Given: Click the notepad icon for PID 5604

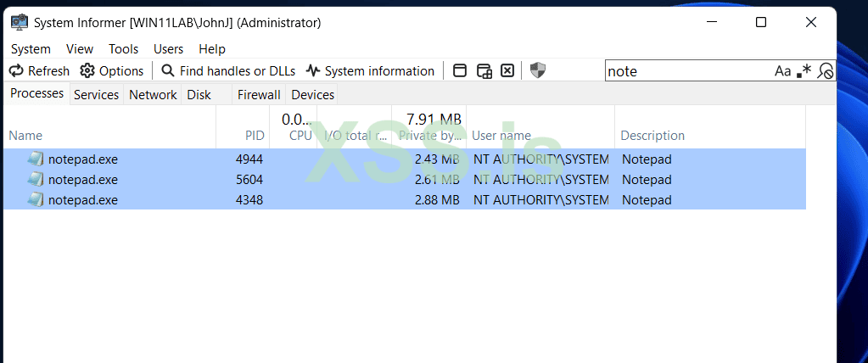Looking at the screenshot, I should (x=36, y=179).
